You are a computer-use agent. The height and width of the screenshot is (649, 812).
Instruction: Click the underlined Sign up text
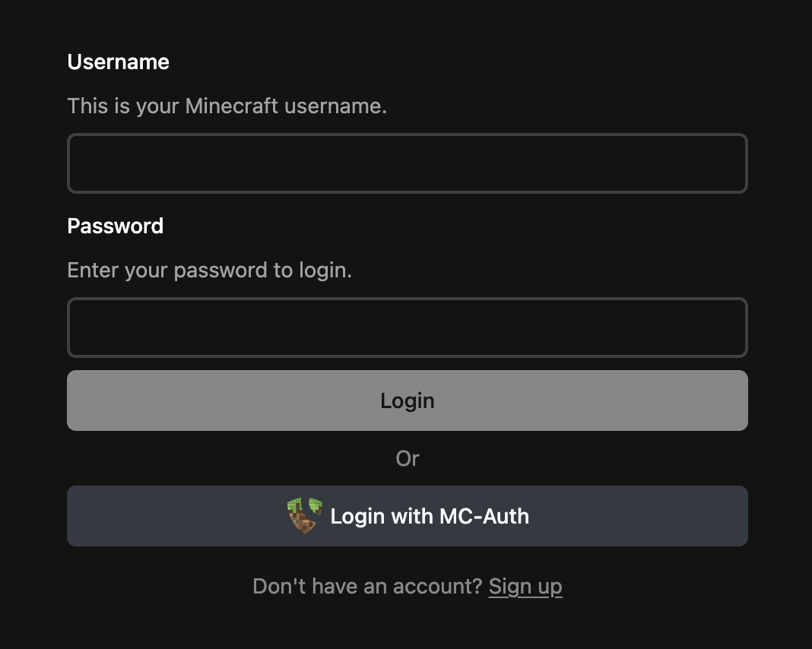(525, 586)
